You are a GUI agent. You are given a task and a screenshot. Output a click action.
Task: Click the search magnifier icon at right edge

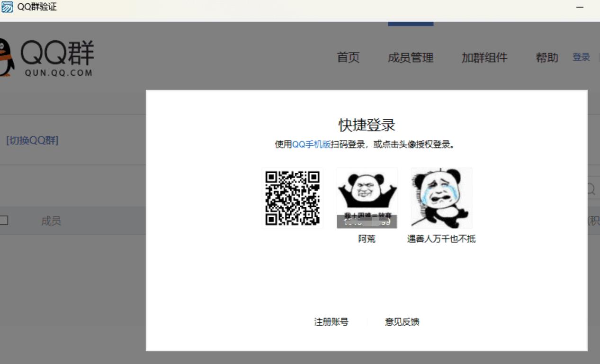point(591,189)
